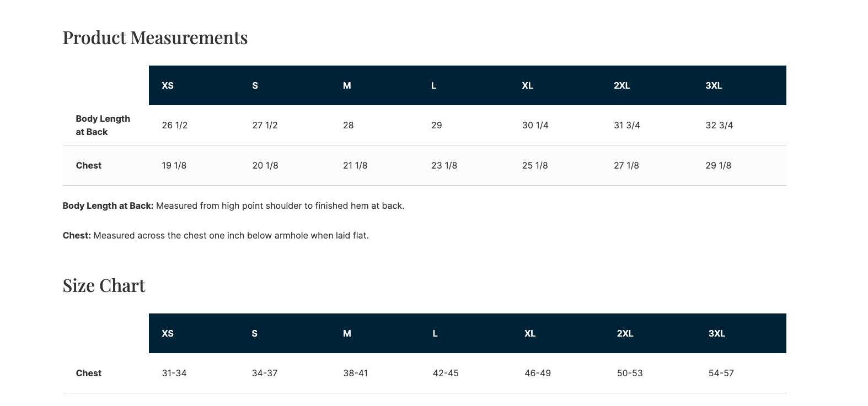Click the M header in Size Chart
This screenshot has height=406, width=868.
347,333
